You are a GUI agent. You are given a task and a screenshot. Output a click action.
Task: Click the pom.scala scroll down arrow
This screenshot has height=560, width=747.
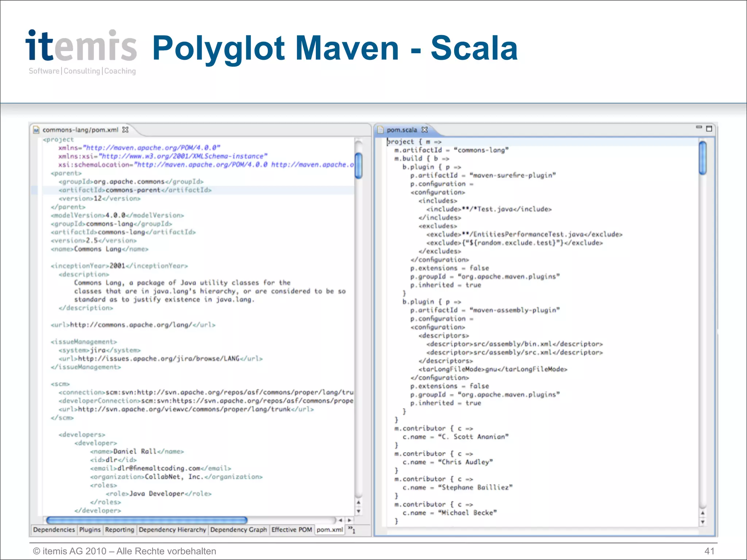pos(703,522)
